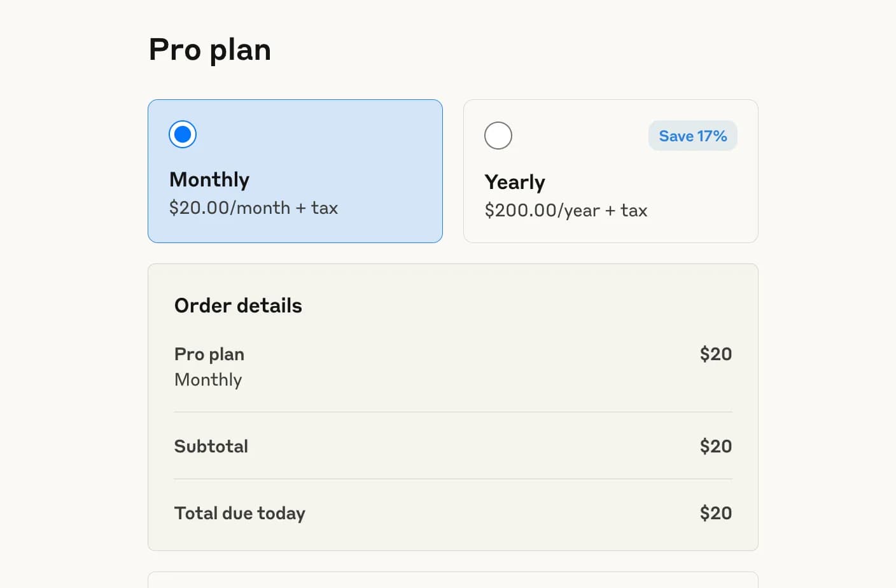Click the Pro plan page heading
Image resolution: width=896 pixels, height=588 pixels.
click(x=210, y=50)
